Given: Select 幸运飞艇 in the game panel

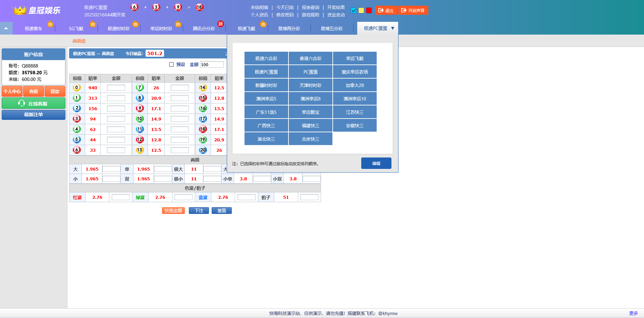Looking at the screenshot, I should pos(355,58).
